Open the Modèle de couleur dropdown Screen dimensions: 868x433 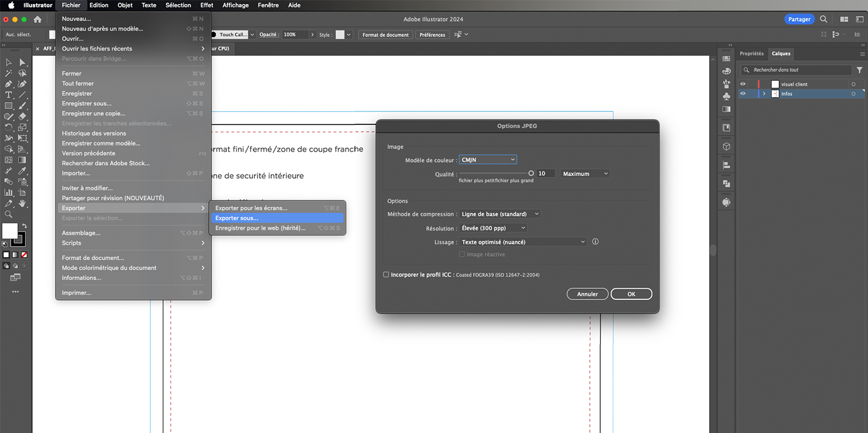pos(488,160)
